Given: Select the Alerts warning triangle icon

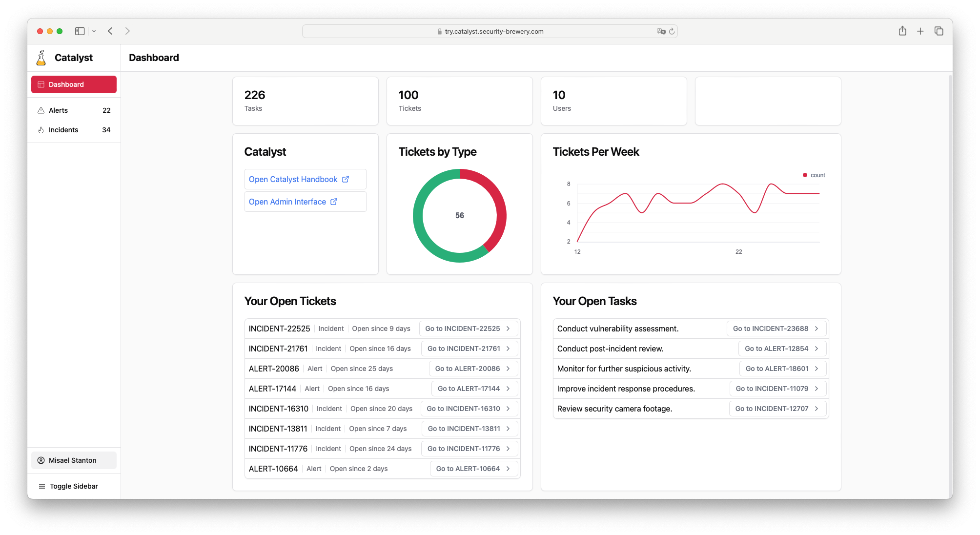Looking at the screenshot, I should 41,110.
